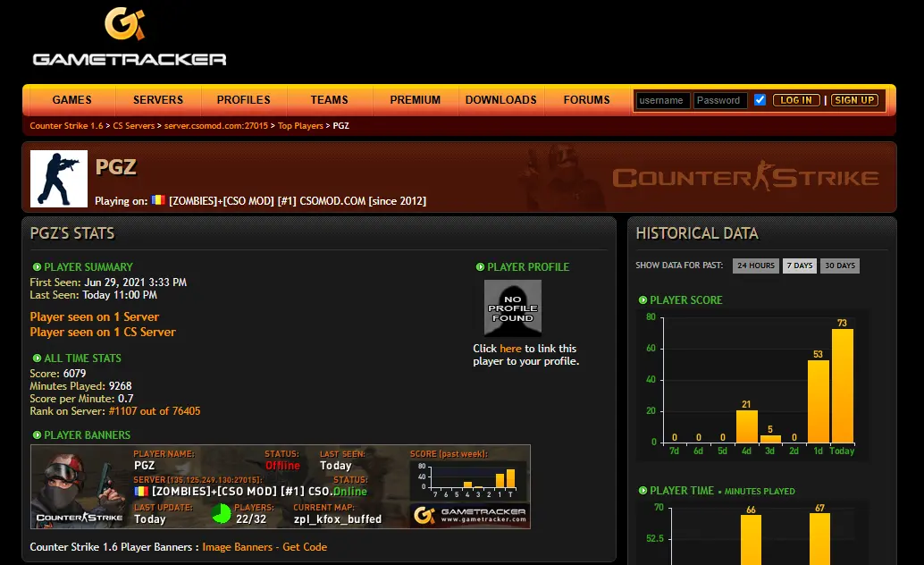This screenshot has width=924, height=565.
Task: Go to Counter Strike 1.6 breadcrumb
Action: pyautogui.click(x=66, y=126)
